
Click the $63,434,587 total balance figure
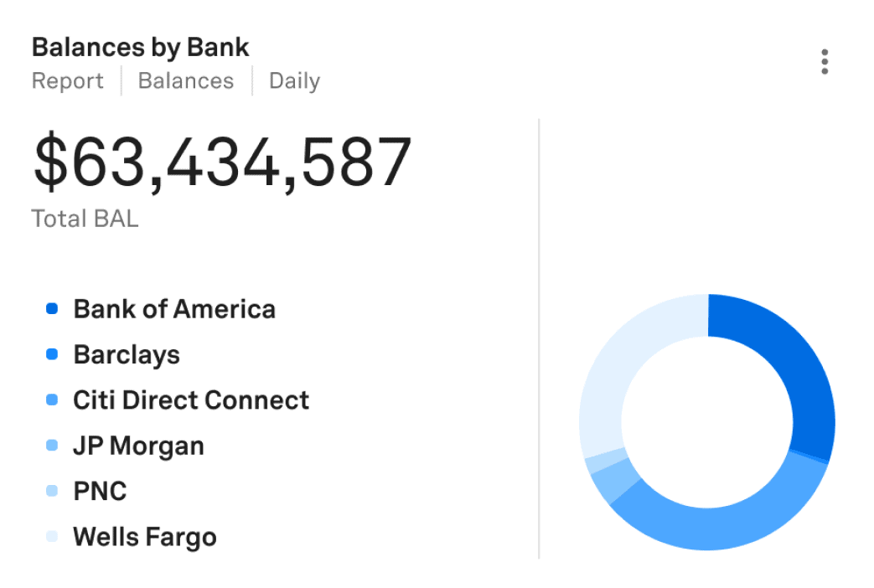pyautogui.click(x=222, y=162)
